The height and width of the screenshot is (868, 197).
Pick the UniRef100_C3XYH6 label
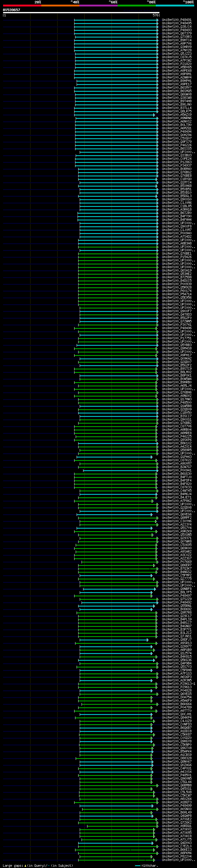(x=177, y=521)
